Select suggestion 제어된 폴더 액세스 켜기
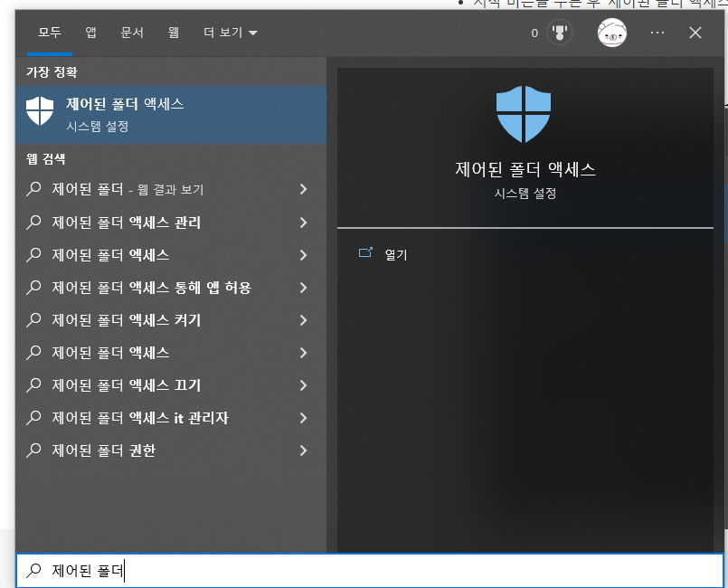The width and height of the screenshot is (728, 588). point(171,320)
